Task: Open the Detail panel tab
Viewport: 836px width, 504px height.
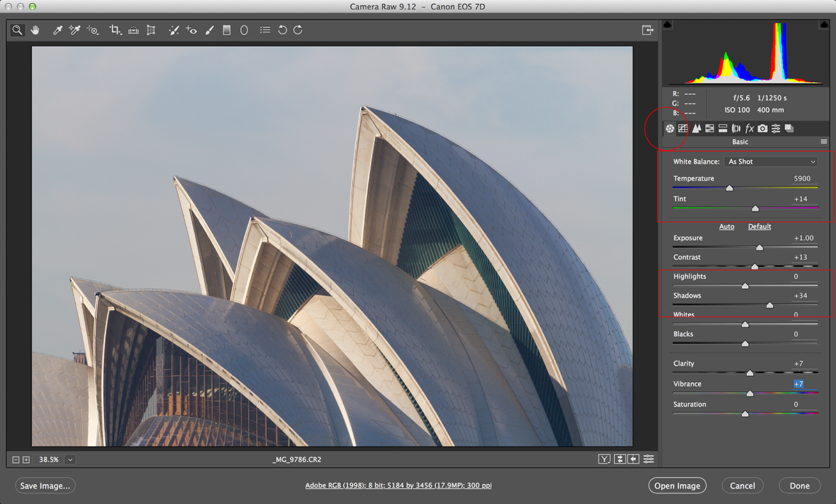Action: coord(696,128)
